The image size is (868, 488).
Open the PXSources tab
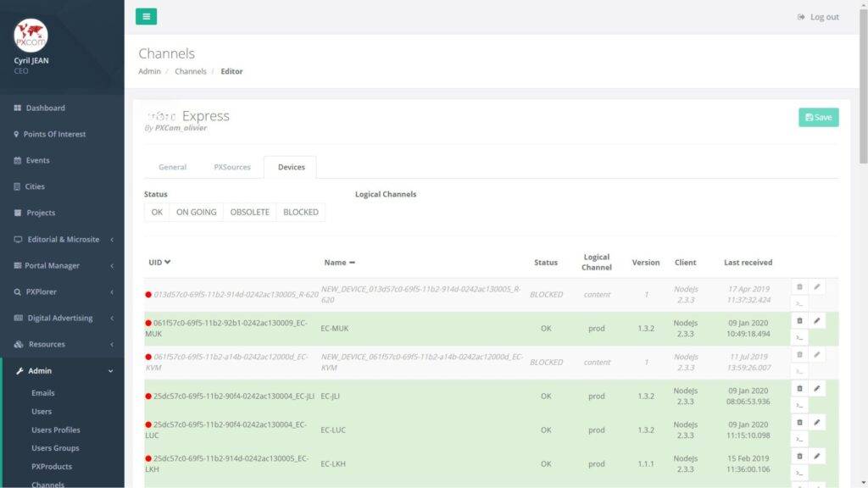point(232,167)
